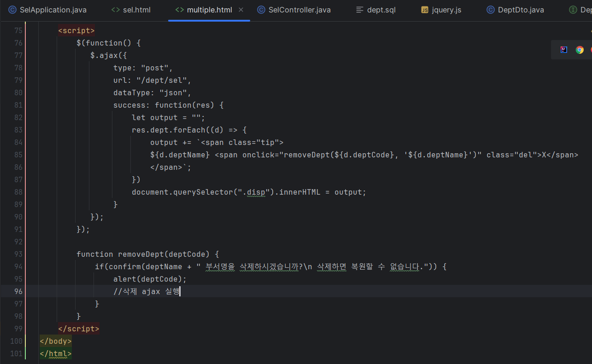
Task: Click the <span class="tip"> template text
Action: point(242,142)
